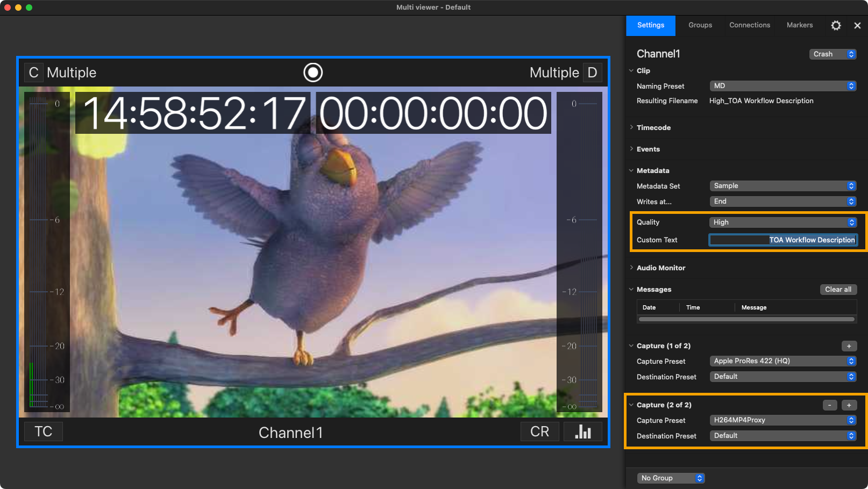This screenshot has width=868, height=489.
Task: Click the 14:58:52:17 timecode display
Action: pos(193,113)
